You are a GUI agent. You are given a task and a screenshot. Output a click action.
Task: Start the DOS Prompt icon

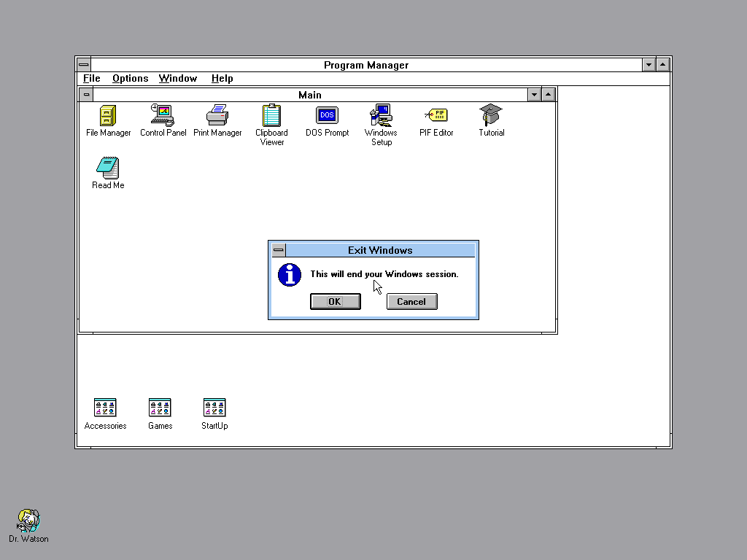(327, 116)
